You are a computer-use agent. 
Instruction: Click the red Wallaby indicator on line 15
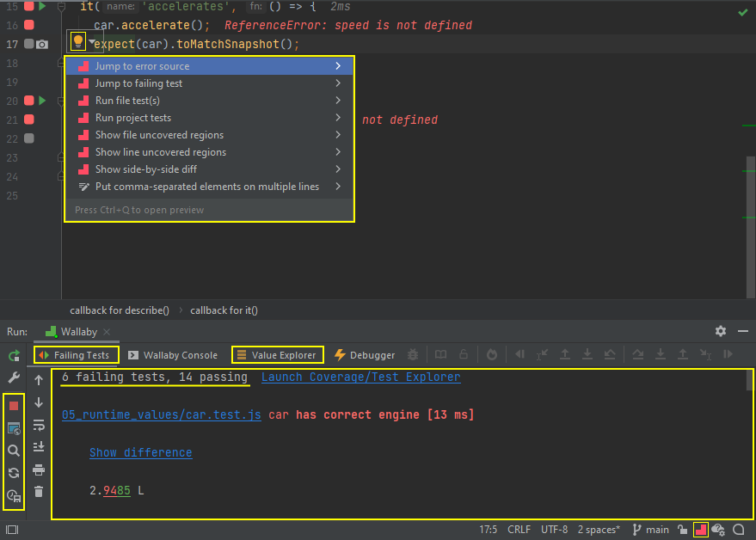[29, 6]
